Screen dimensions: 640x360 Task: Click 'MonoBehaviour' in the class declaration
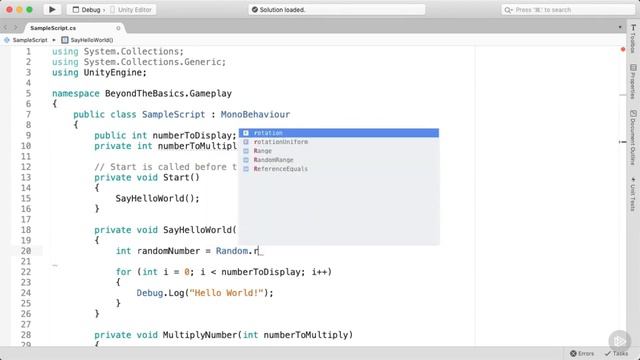(x=255, y=115)
